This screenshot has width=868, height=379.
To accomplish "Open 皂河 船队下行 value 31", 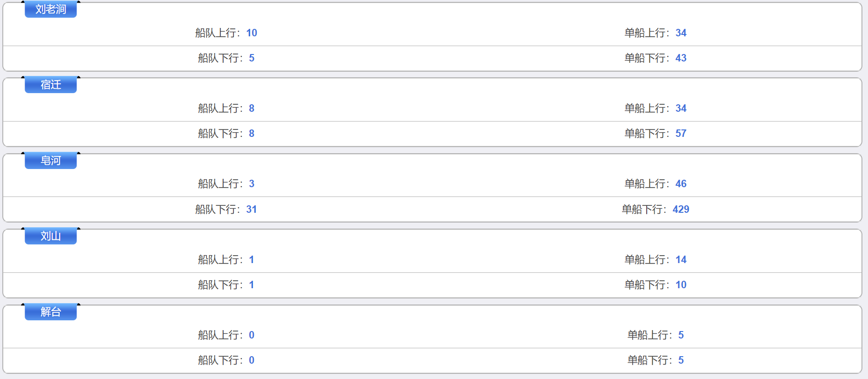I will coord(252,210).
